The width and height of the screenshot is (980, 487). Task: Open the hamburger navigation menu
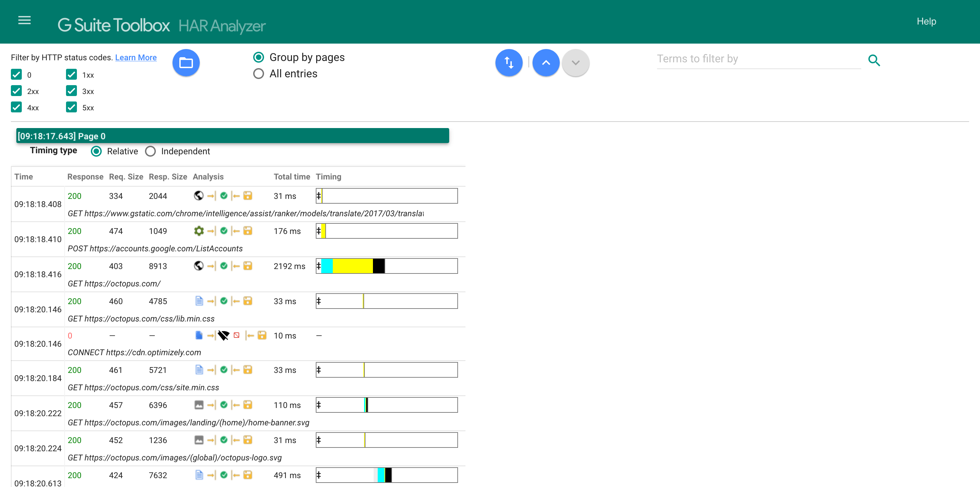(24, 20)
